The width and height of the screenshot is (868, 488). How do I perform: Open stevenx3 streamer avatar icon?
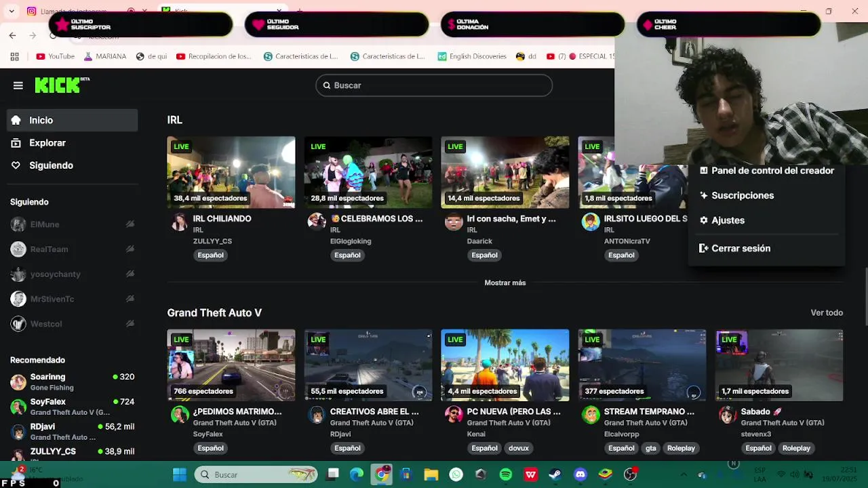click(728, 415)
